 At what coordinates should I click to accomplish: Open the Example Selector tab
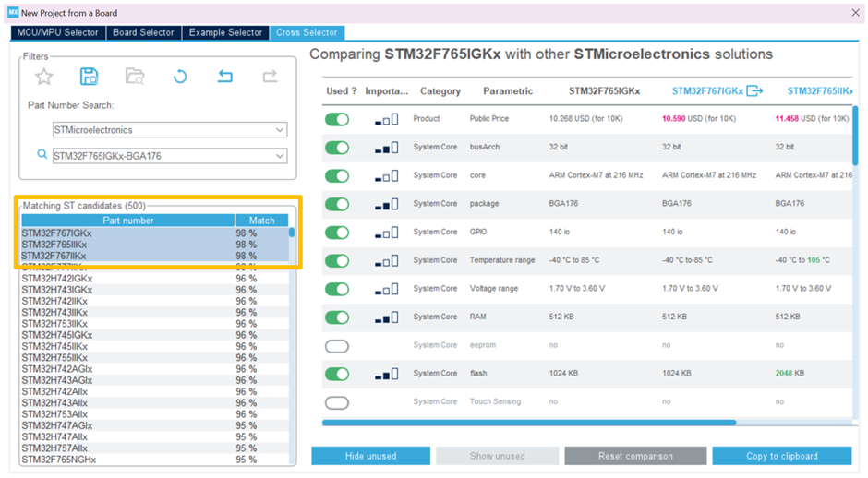pyautogui.click(x=225, y=32)
